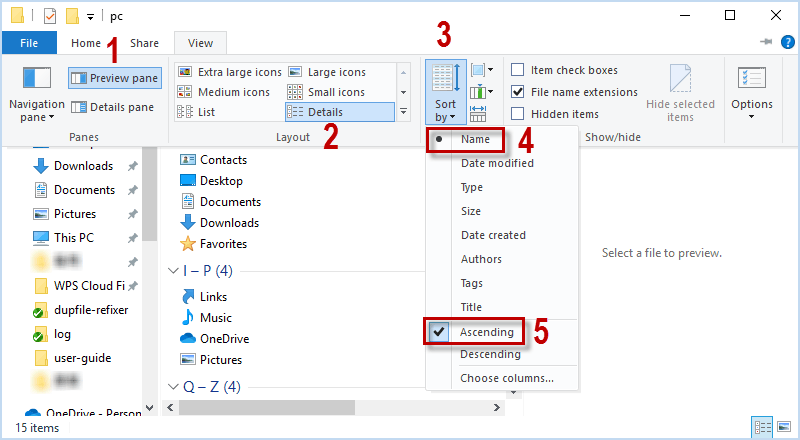This screenshot has height=440, width=800.
Task: Switch to the Home tab
Action: 86,43
